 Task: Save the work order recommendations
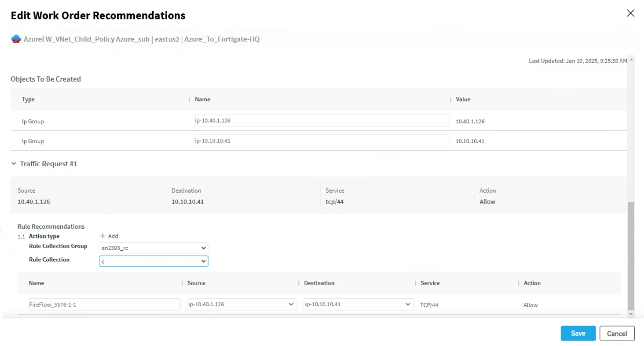(x=578, y=334)
